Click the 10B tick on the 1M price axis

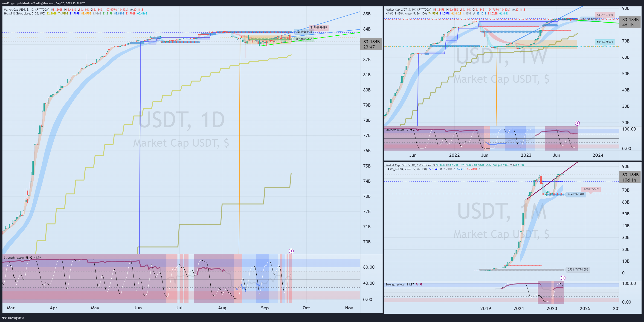tap(626, 261)
